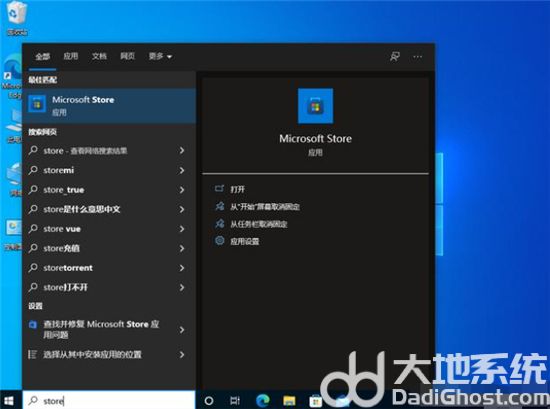Click the troubleshoot settings icon beside 查找并修复
Screen dimensions: 550x409
pyautogui.click(x=33, y=324)
